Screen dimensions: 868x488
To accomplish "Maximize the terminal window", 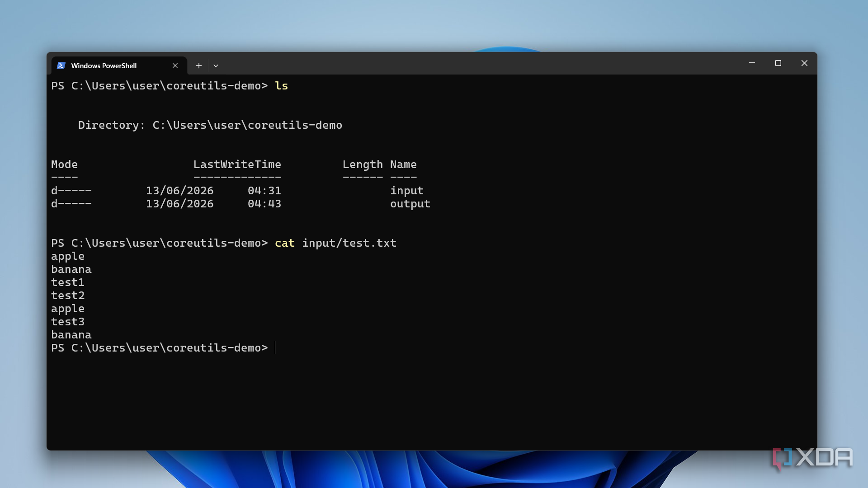I will [x=778, y=63].
